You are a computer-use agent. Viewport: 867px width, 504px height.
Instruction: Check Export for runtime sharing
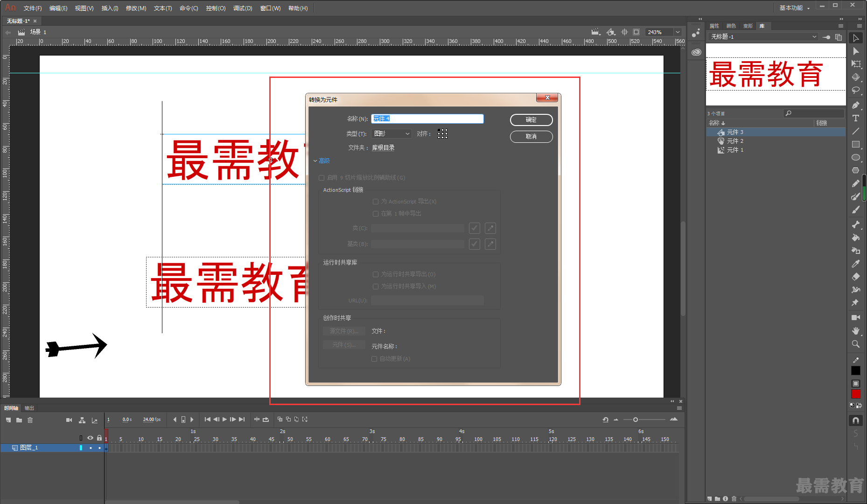[376, 274]
